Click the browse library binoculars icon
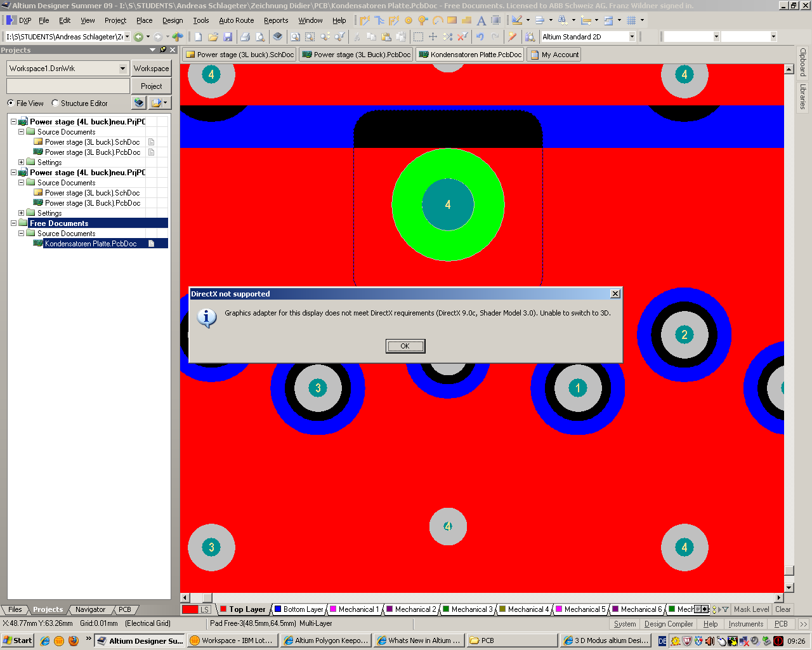 (x=530, y=37)
